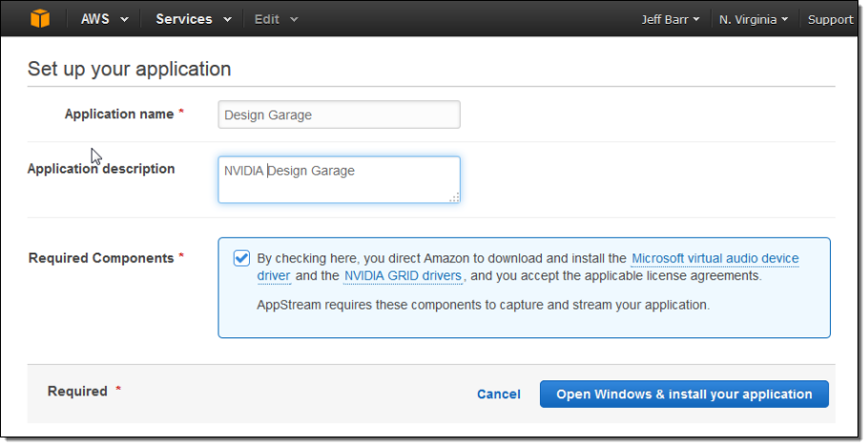Screen dimensions: 868x447
Task: Click the N. Virginia region name
Action: point(748,19)
